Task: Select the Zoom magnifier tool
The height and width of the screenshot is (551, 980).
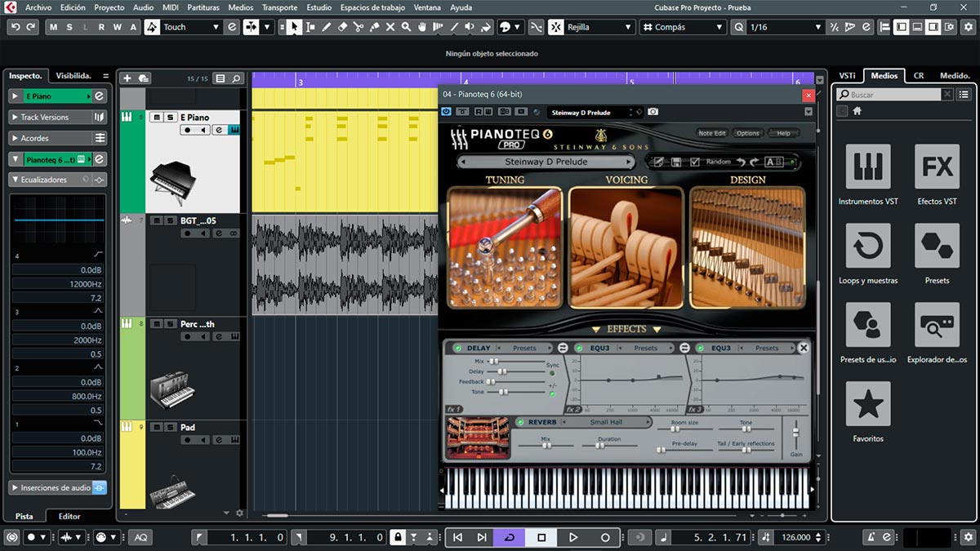Action: tap(406, 27)
